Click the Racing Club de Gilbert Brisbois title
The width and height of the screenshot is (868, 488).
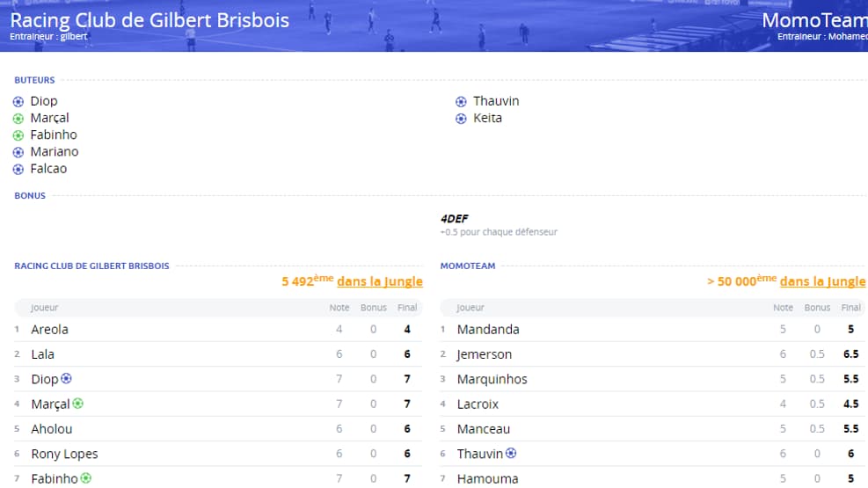[x=150, y=20]
